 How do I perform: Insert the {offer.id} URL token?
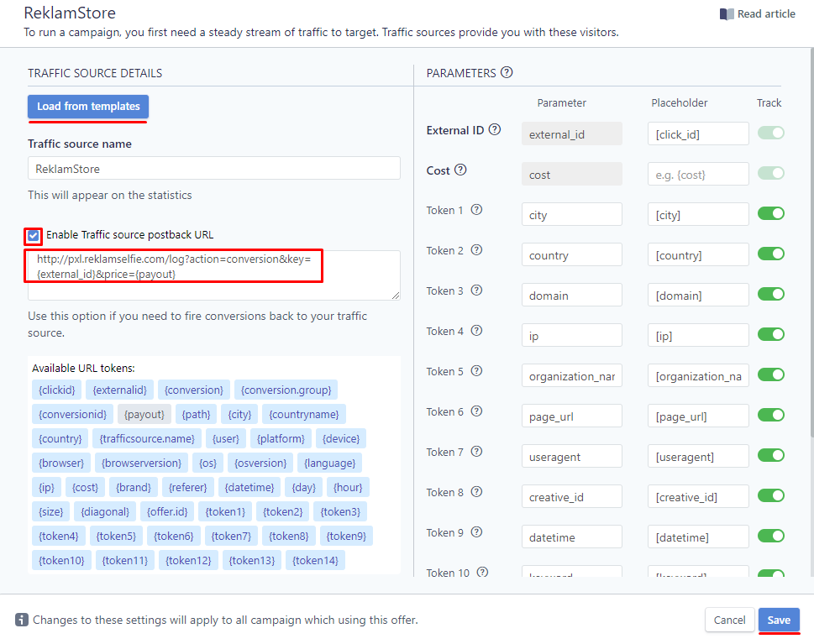167,511
